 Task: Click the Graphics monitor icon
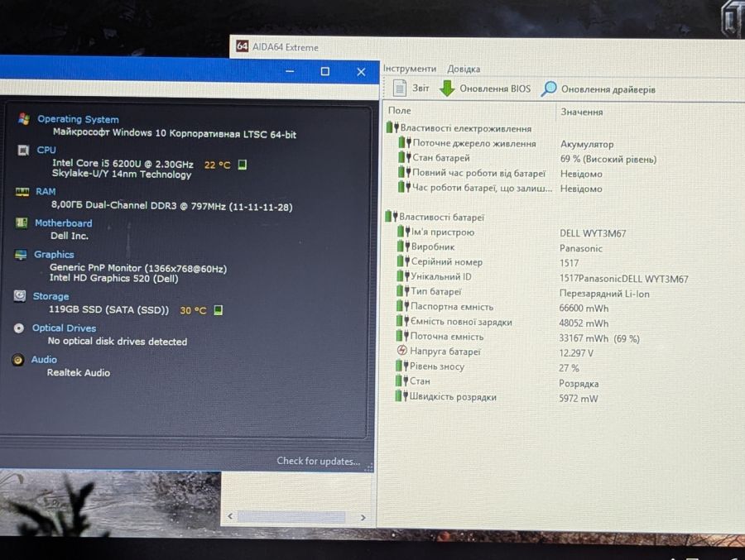click(x=21, y=255)
